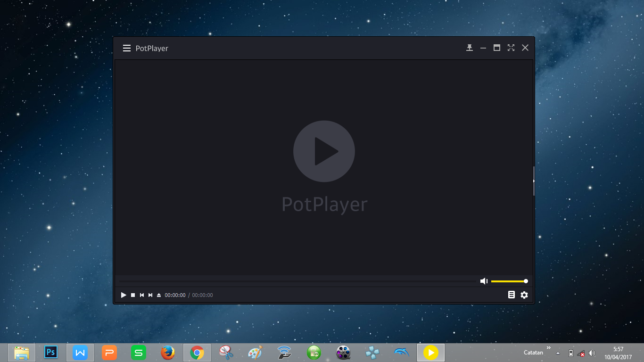Click the elapsed time 00:00:00 display
This screenshot has height=362, width=644.
pos(175,295)
